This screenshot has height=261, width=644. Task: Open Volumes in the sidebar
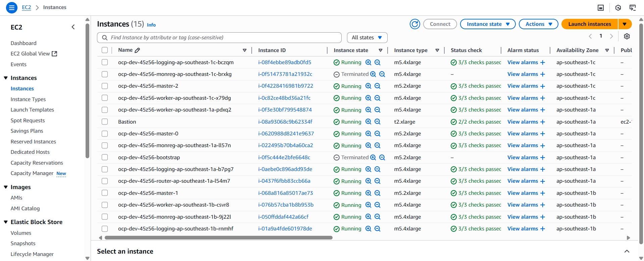point(21,233)
